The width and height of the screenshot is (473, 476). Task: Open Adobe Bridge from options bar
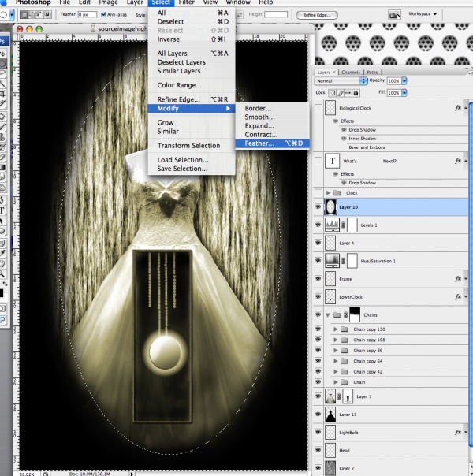393,14
